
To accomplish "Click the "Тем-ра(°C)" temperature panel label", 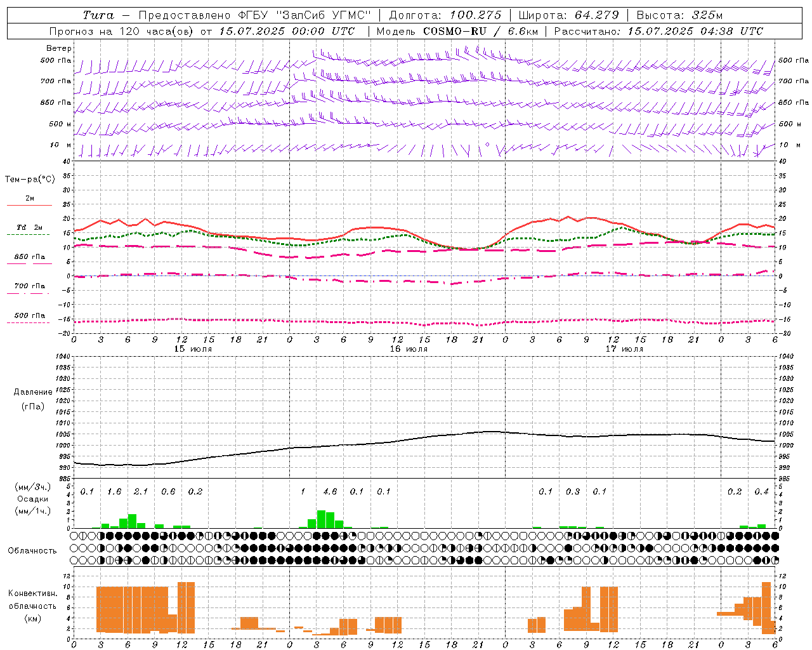I will click(x=30, y=180).
